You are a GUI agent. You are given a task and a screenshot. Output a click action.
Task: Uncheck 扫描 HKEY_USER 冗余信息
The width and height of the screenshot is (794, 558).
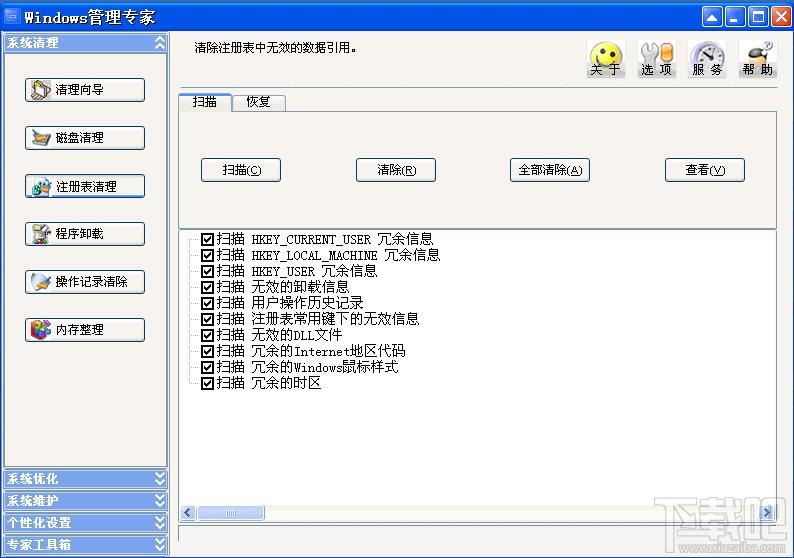(207, 271)
